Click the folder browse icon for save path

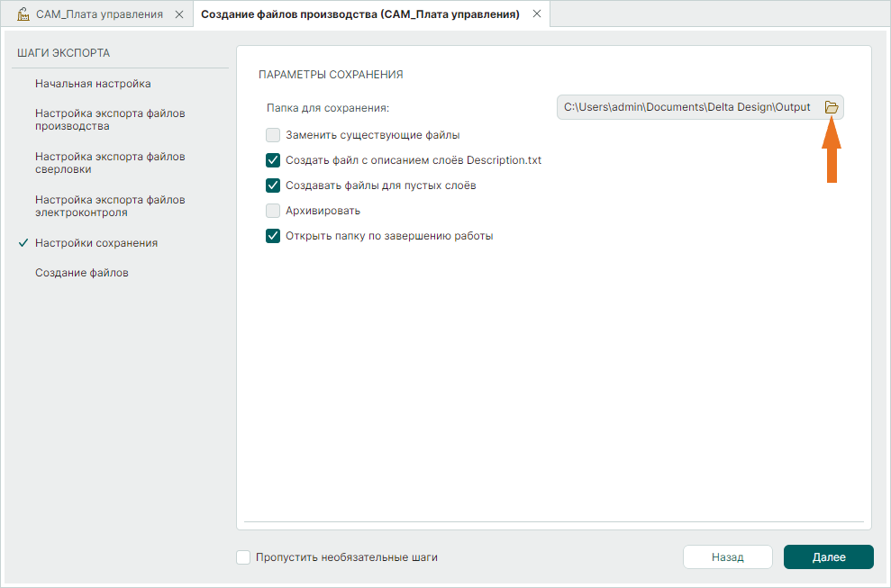pos(832,107)
